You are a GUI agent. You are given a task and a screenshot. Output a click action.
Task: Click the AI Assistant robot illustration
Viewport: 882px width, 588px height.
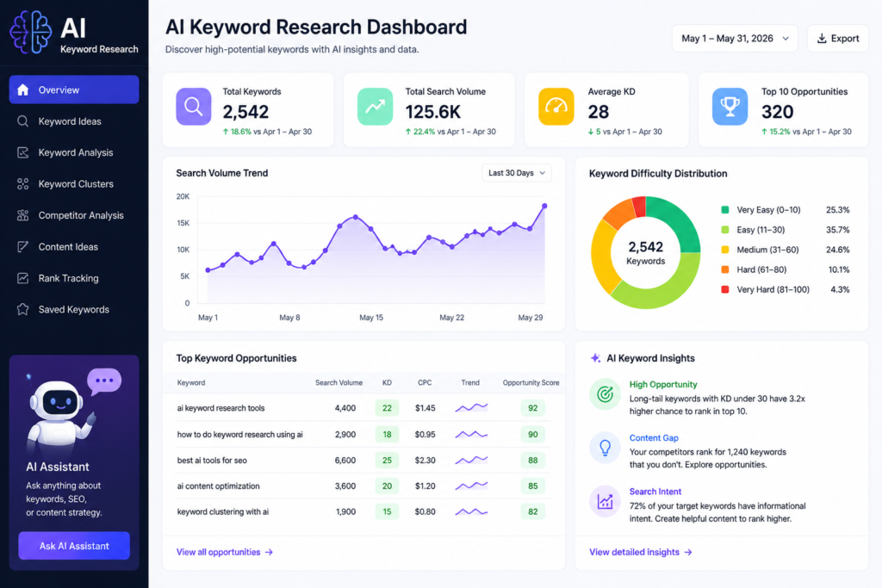tap(61, 418)
